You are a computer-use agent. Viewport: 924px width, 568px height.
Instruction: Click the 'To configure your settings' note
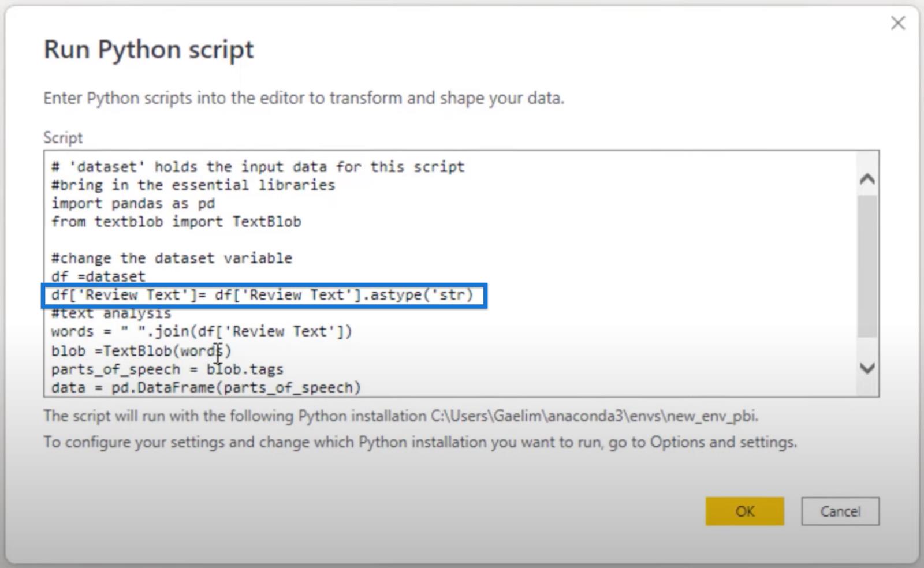(x=420, y=442)
